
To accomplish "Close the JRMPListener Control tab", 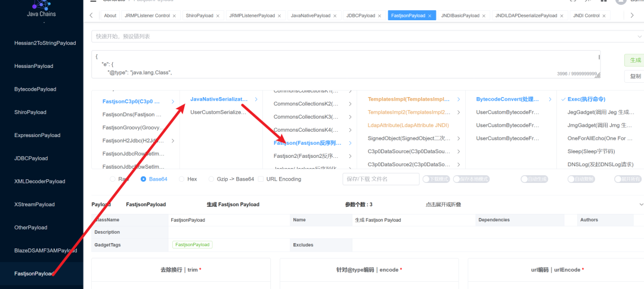I will click(174, 15).
